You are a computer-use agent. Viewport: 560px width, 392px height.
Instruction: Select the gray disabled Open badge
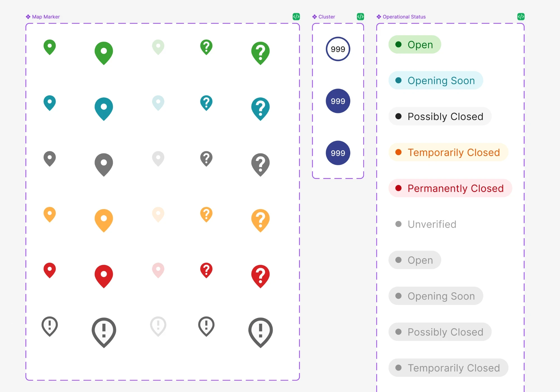[415, 260]
